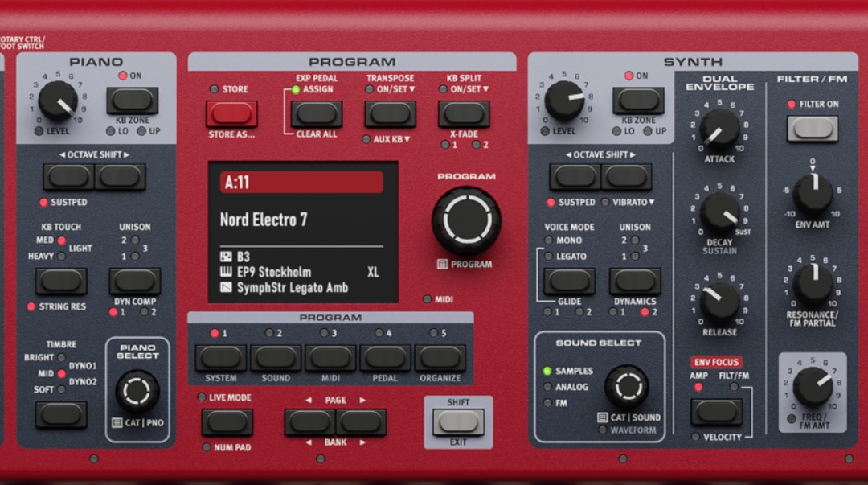Click the CAT | PNO list icon
This screenshot has width=868, height=485.
point(117,423)
